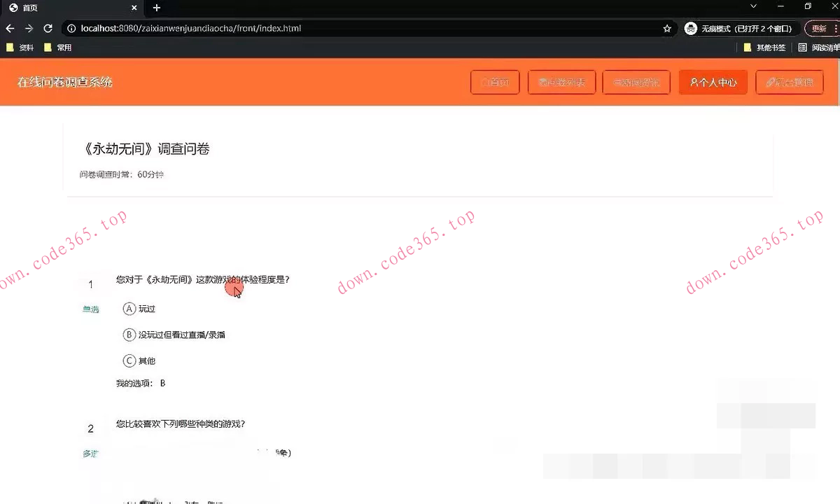Click the 我的选项：B answer text
Screen dimensions: 840x504
[141, 383]
